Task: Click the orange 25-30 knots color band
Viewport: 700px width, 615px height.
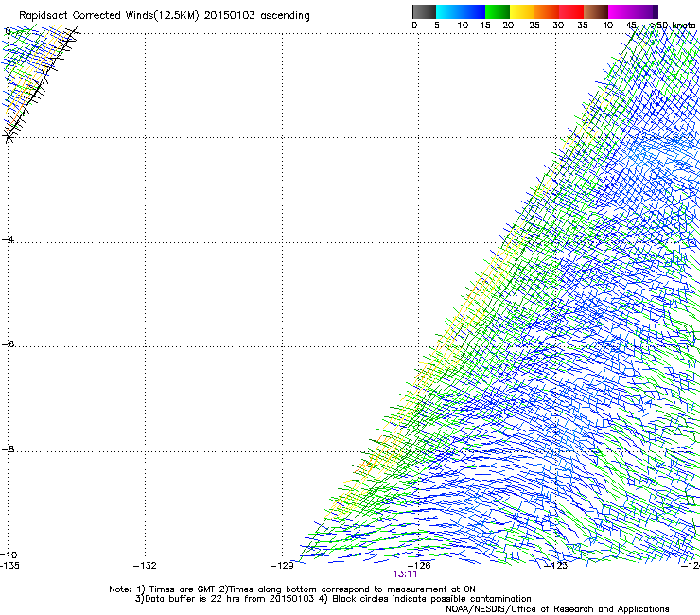Action: coord(547,11)
